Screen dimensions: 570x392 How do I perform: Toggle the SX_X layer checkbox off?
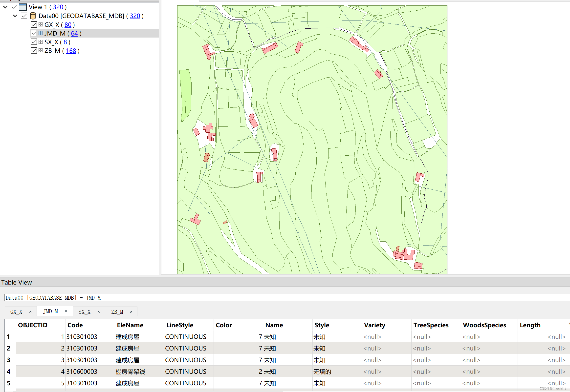click(x=34, y=42)
